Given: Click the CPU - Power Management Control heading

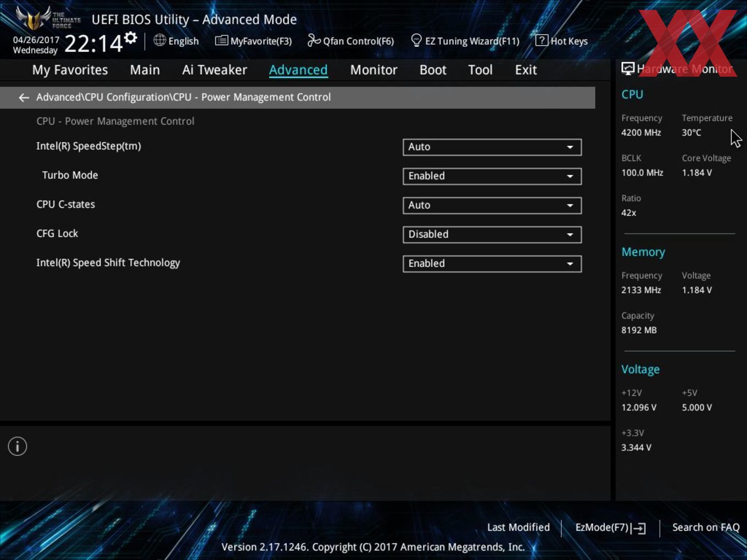Looking at the screenshot, I should [x=115, y=121].
